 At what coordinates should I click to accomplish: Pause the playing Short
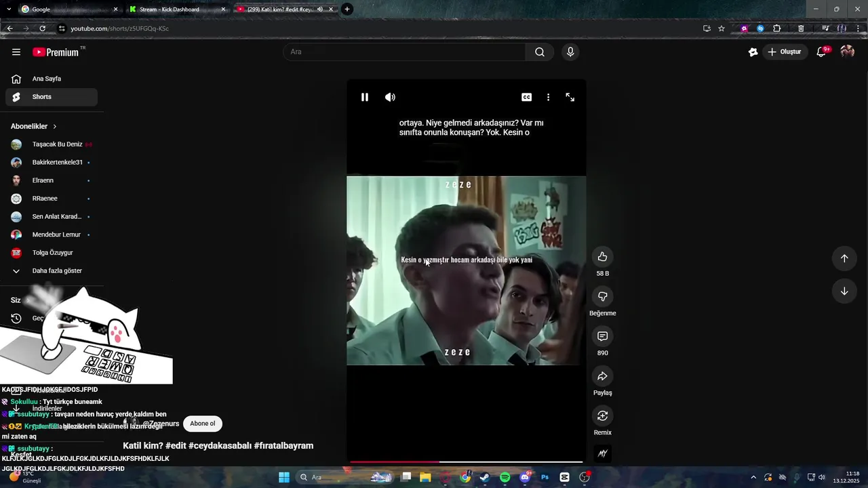(365, 97)
